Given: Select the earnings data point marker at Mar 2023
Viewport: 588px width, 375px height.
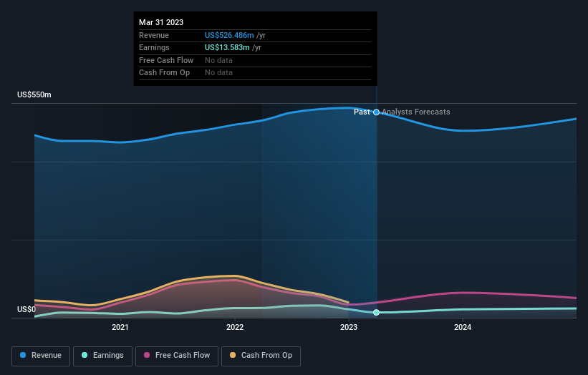Looking at the screenshot, I should [x=376, y=313].
